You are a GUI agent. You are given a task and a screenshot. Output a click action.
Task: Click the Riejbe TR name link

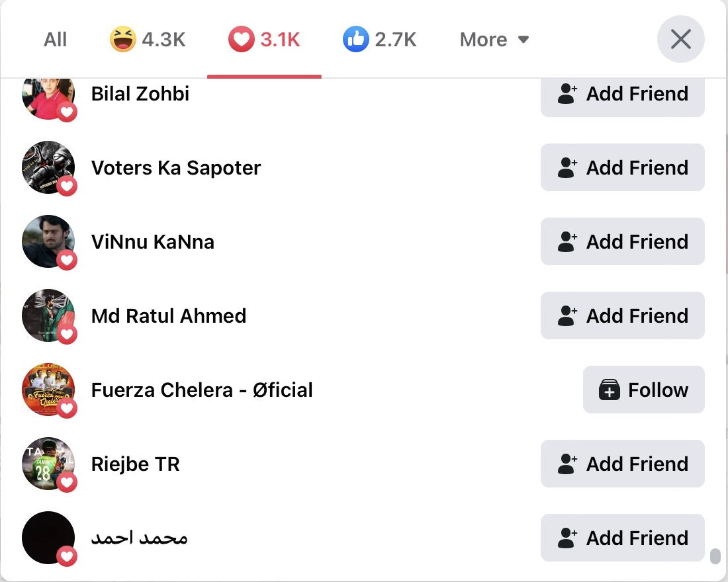tap(135, 464)
